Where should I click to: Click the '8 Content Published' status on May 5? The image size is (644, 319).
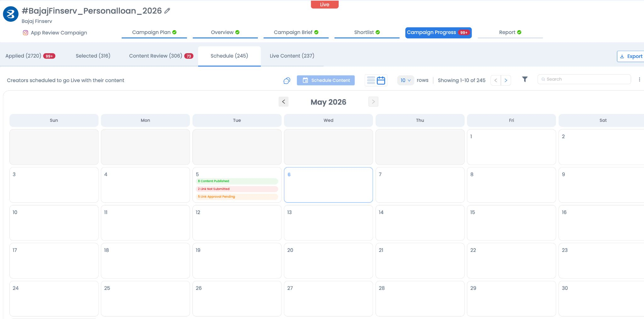(237, 181)
